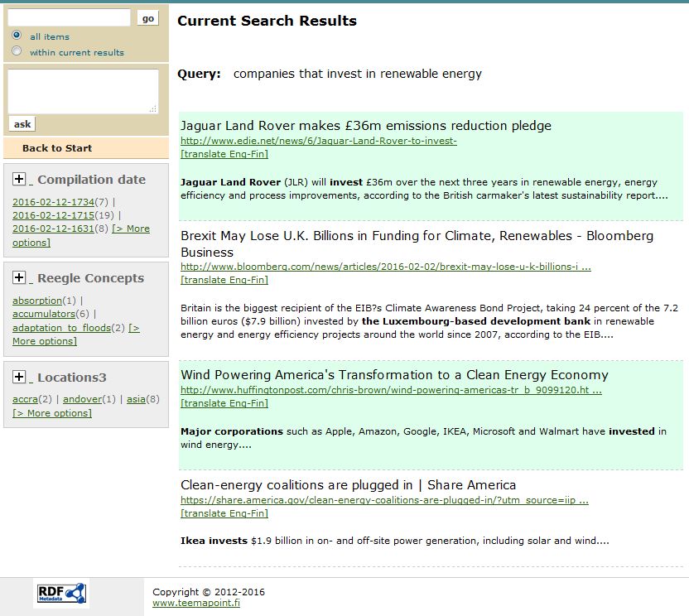Filter by adaptation_to_floods concept
This screenshot has height=616, width=689.
(61, 328)
